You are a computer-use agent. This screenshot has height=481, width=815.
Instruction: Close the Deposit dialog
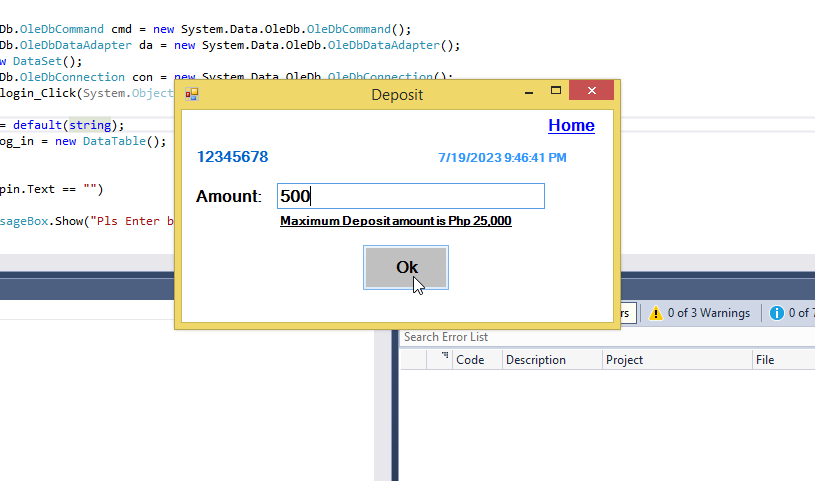click(592, 93)
